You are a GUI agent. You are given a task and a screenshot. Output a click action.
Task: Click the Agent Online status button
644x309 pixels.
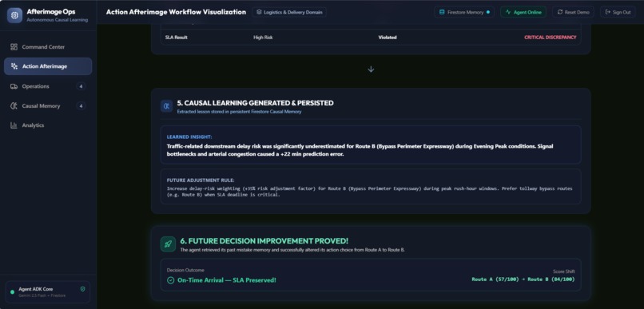click(x=523, y=12)
